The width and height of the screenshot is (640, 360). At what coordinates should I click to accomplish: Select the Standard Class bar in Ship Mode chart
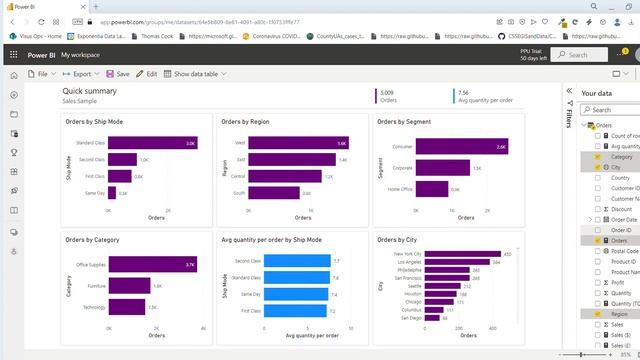coord(153,143)
